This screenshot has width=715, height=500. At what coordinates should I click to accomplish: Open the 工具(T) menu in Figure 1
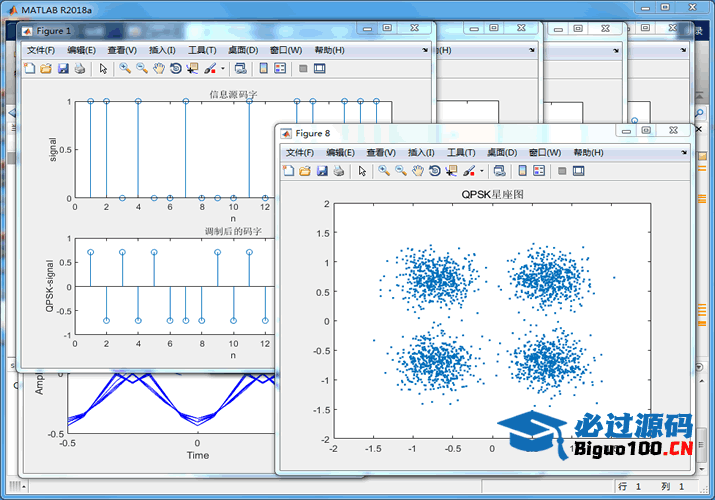202,50
